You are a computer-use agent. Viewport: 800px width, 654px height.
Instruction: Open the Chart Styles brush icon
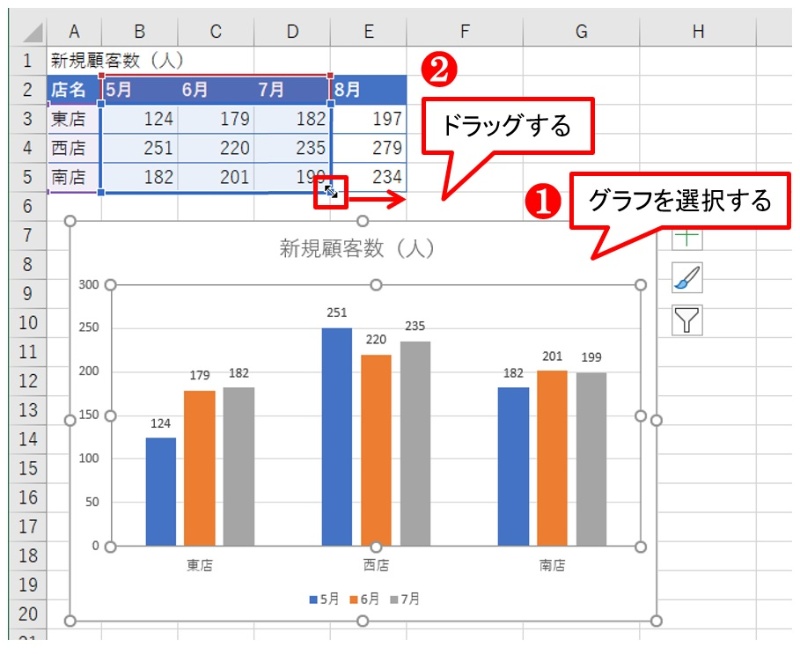[688, 278]
